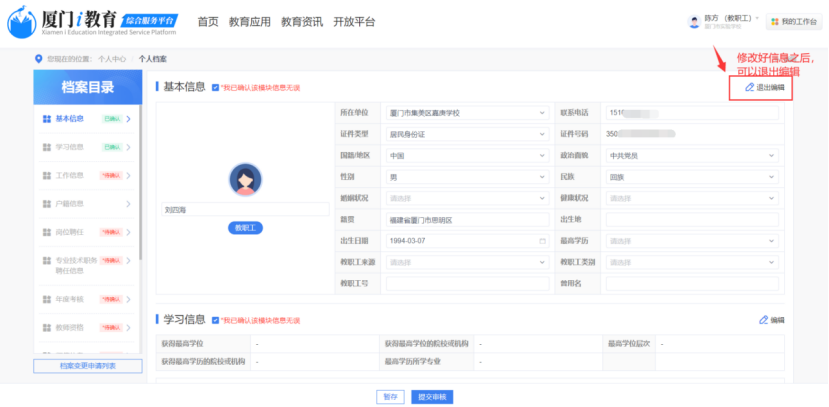
Task: Toggle 基本信息 confirmation checkbox
Action: pos(215,88)
